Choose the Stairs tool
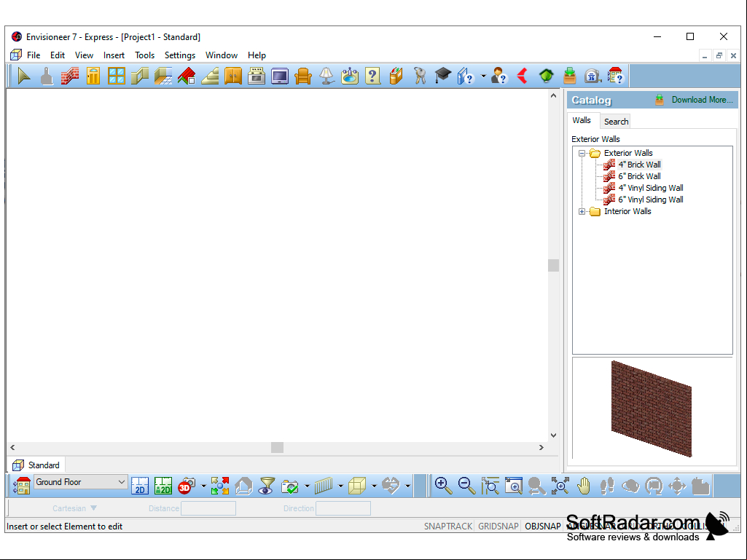This screenshot has height=560, width=747. pyautogui.click(x=210, y=76)
